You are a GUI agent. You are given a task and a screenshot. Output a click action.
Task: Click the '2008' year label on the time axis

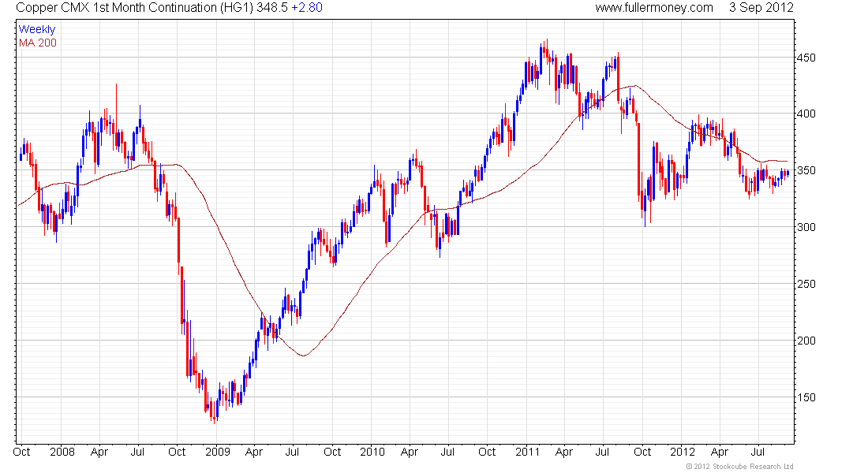tap(62, 452)
